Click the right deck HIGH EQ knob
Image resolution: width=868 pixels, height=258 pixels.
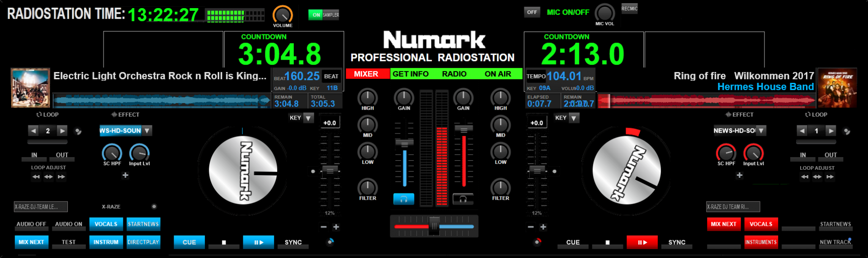[x=500, y=97]
